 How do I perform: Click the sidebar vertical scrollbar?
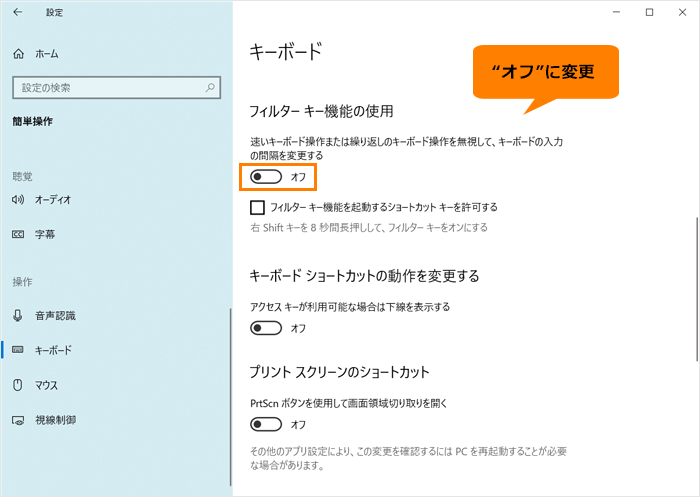[231, 397]
